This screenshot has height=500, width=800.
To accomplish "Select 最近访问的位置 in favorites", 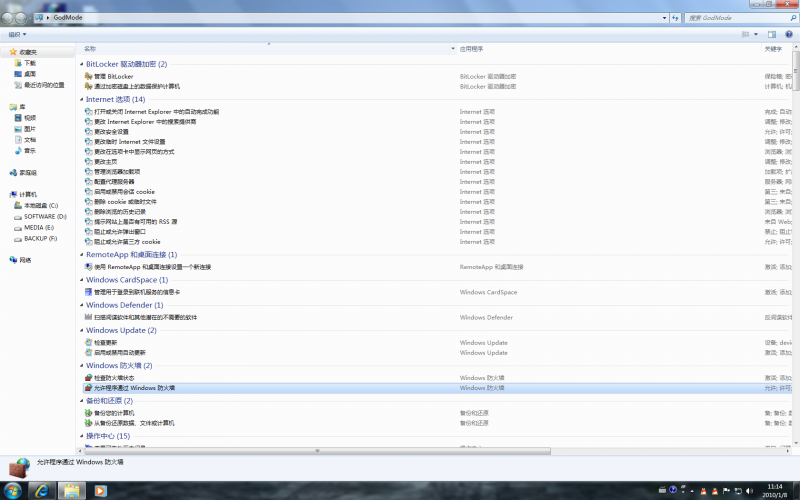I will [x=39, y=85].
